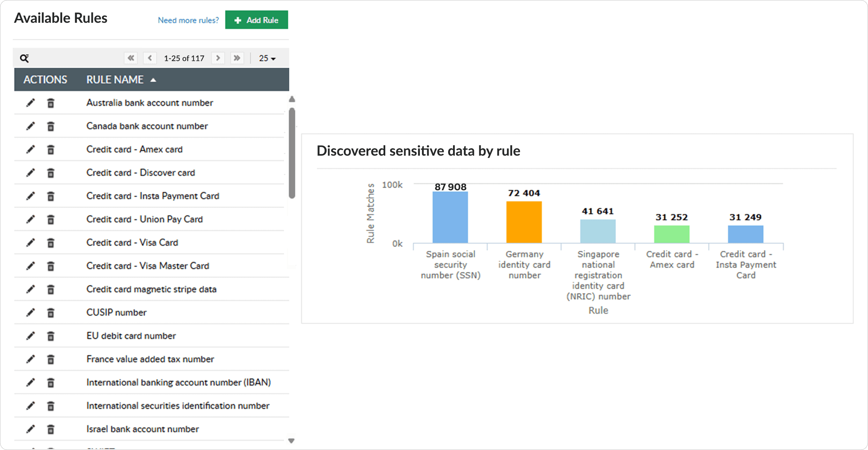868x450 pixels.
Task: Edit the Credit card - Visa Card rule
Action: click(30, 243)
